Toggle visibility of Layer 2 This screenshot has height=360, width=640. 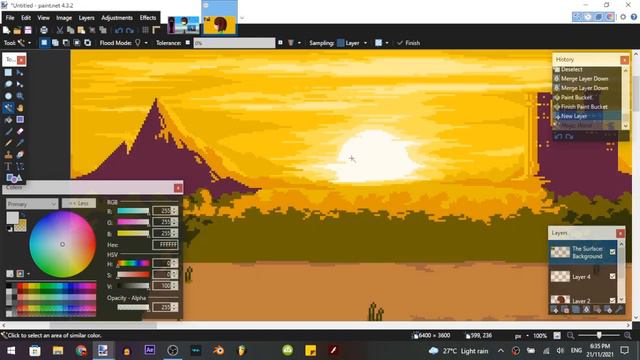(x=612, y=300)
